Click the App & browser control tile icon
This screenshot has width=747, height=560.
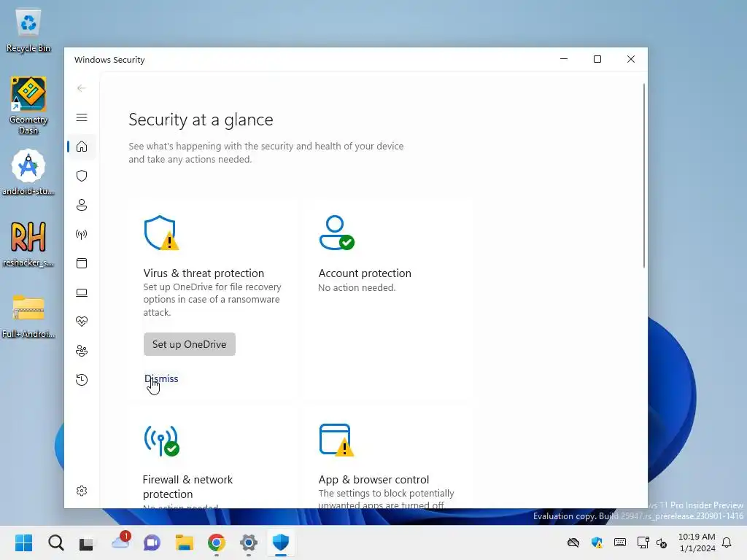pyautogui.click(x=336, y=440)
